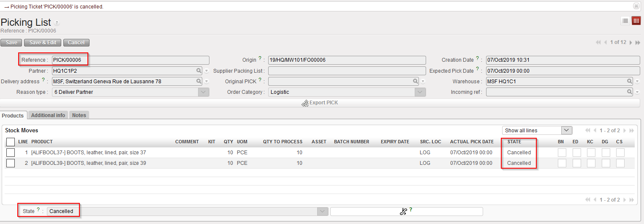Open the Show all lines dropdown
This screenshot has height=224, width=644.
(567, 131)
